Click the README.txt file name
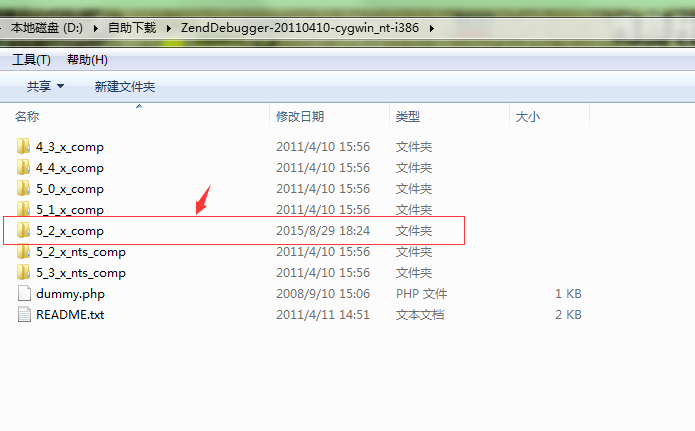 click(70, 315)
